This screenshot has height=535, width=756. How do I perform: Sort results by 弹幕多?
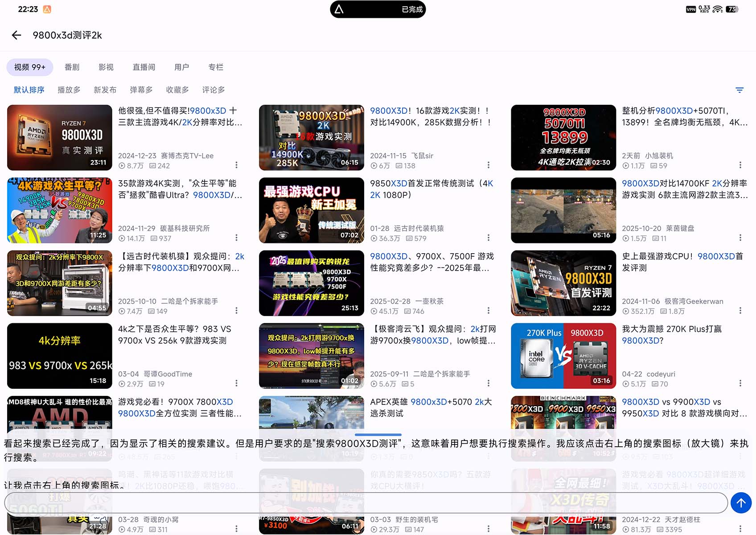pos(141,90)
